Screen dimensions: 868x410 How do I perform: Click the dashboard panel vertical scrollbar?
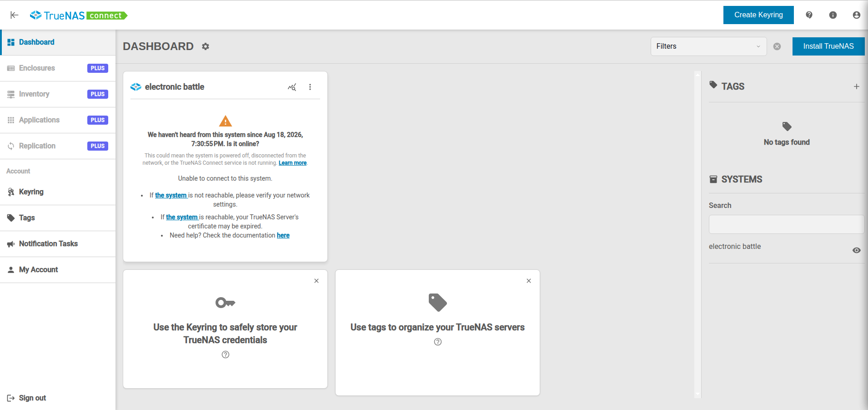tap(698, 235)
